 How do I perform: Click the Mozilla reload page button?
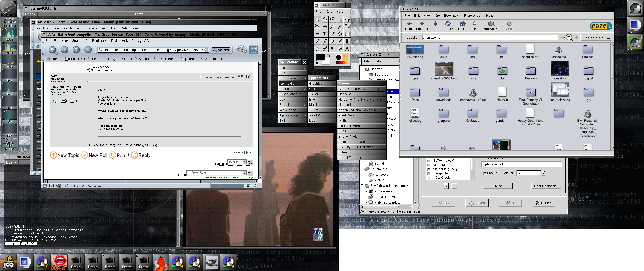pyautogui.click(x=76, y=50)
